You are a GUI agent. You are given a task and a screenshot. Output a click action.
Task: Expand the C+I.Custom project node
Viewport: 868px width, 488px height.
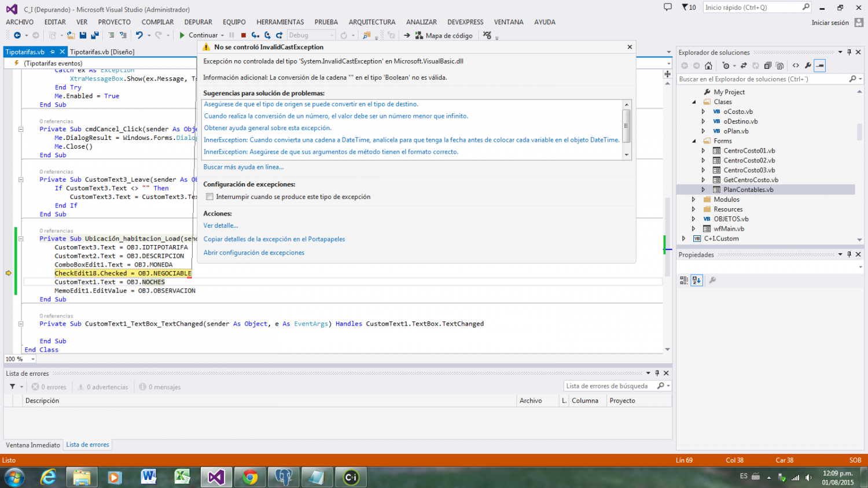(684, 238)
